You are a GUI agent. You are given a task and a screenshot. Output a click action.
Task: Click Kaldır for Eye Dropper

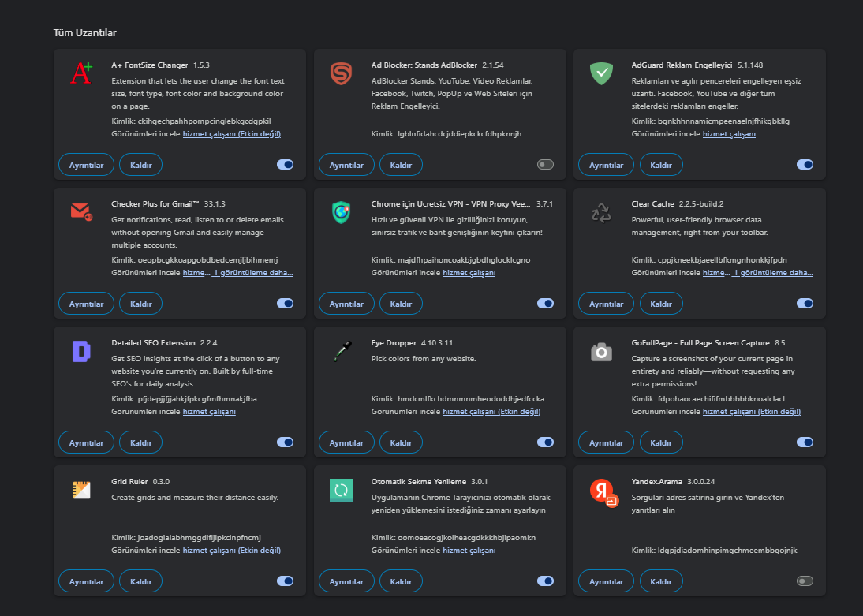click(401, 442)
